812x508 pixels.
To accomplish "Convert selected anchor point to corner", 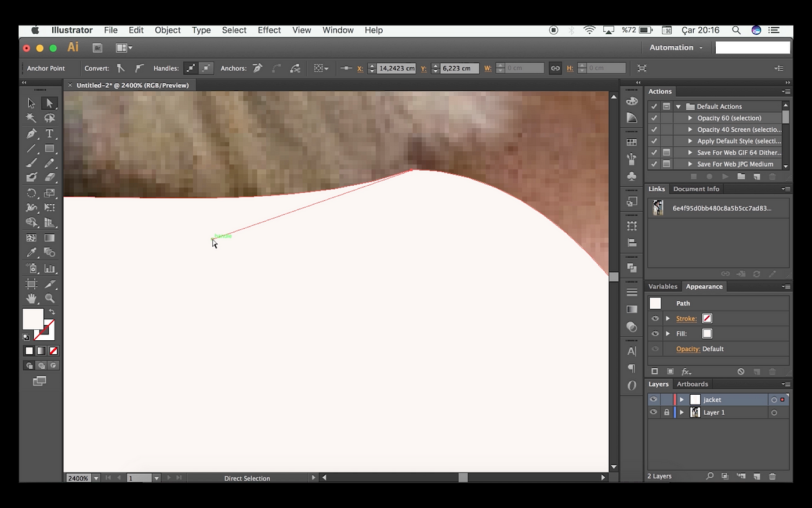I will click(x=121, y=68).
